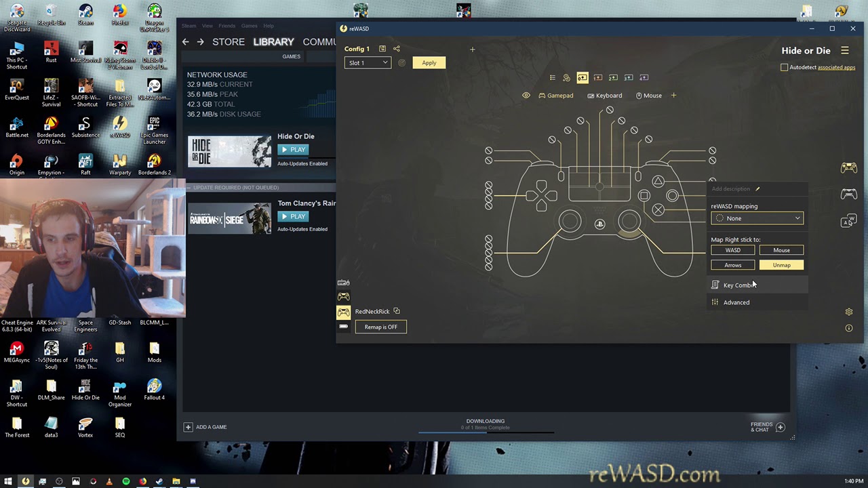Click the triangle button on controller diagram
Image resolution: width=868 pixels, height=488 pixels.
[x=658, y=182]
